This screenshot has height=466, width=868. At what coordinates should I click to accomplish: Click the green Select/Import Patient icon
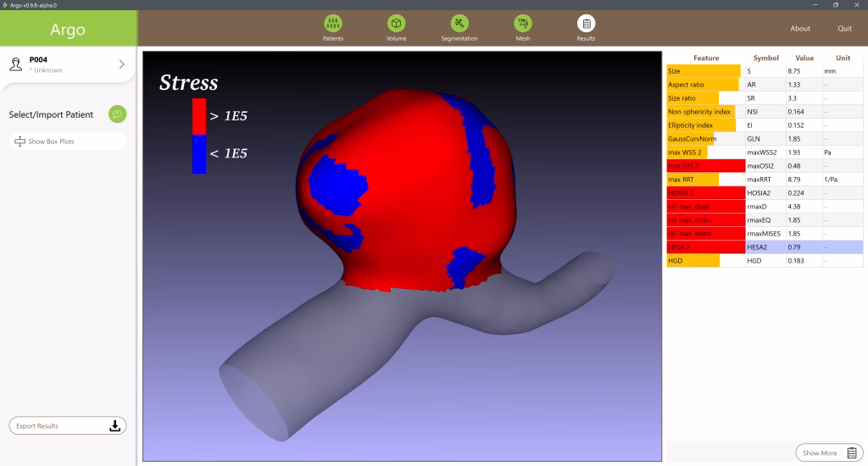tap(117, 114)
